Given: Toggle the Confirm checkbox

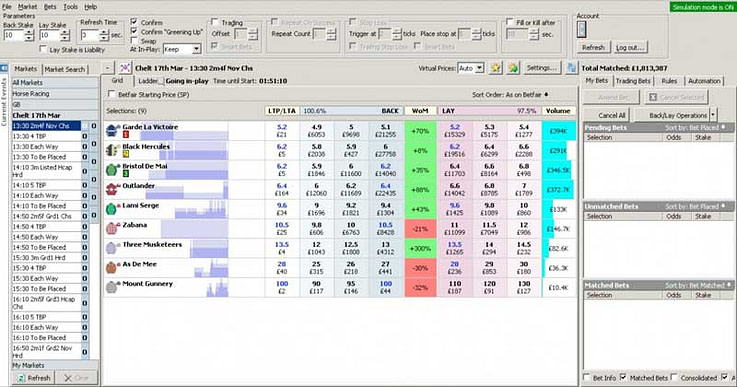Looking at the screenshot, I should click(134, 22).
